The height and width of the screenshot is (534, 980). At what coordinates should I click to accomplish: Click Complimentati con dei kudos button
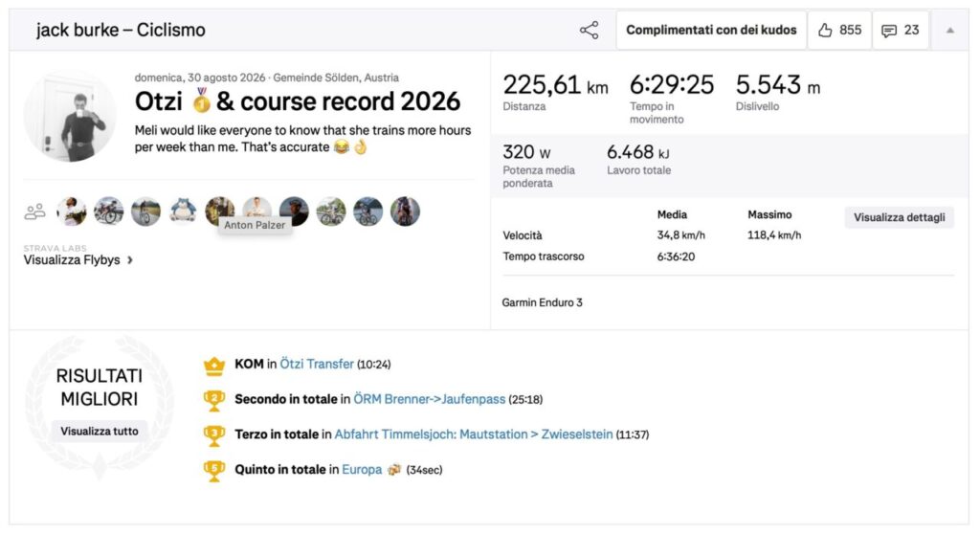711,30
